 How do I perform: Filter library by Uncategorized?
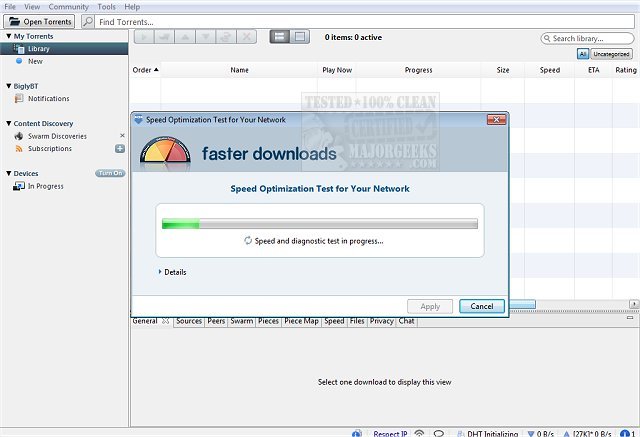[611, 54]
